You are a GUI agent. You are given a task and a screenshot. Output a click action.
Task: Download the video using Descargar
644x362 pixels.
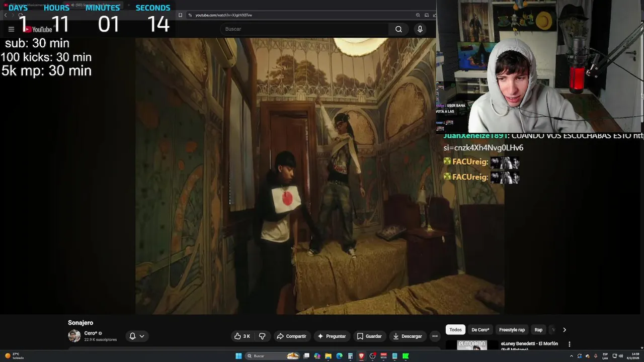408,336
